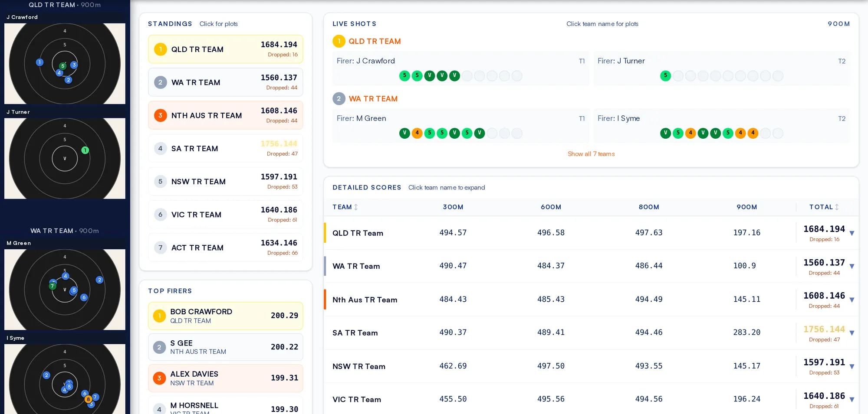Select VIC TR TEAM standings card
Image resolution: width=868 pixels, height=414 pixels.
pos(226,215)
